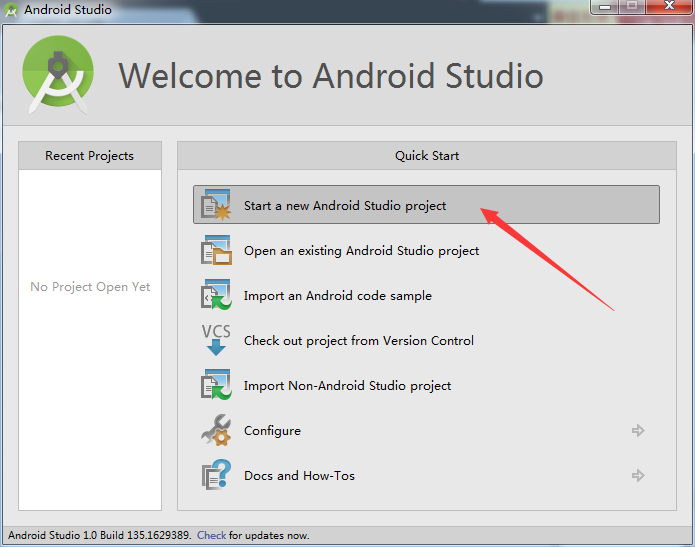The width and height of the screenshot is (695, 547).
Task: Click the VCS checkout arrow icon
Action: tap(216, 340)
